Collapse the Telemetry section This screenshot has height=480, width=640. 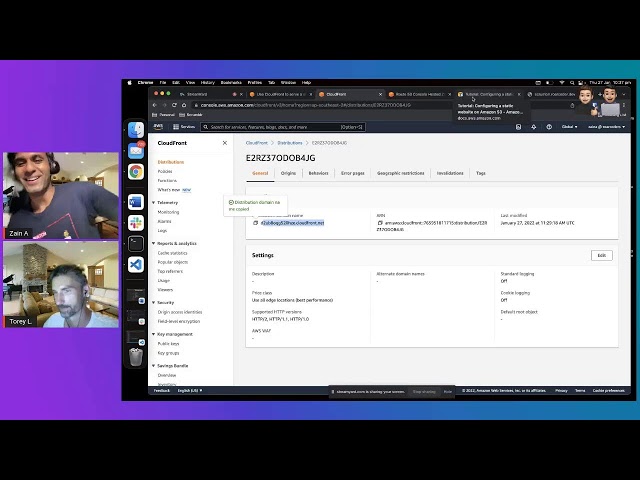tap(153, 202)
